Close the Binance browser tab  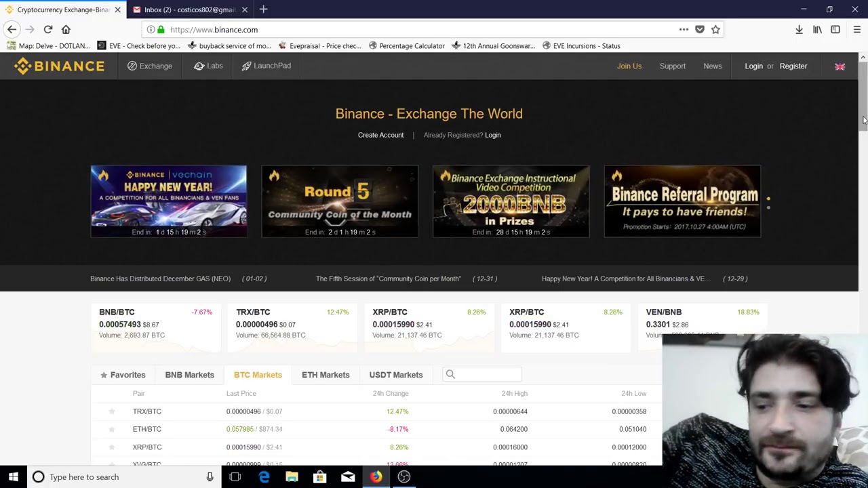[x=117, y=9]
